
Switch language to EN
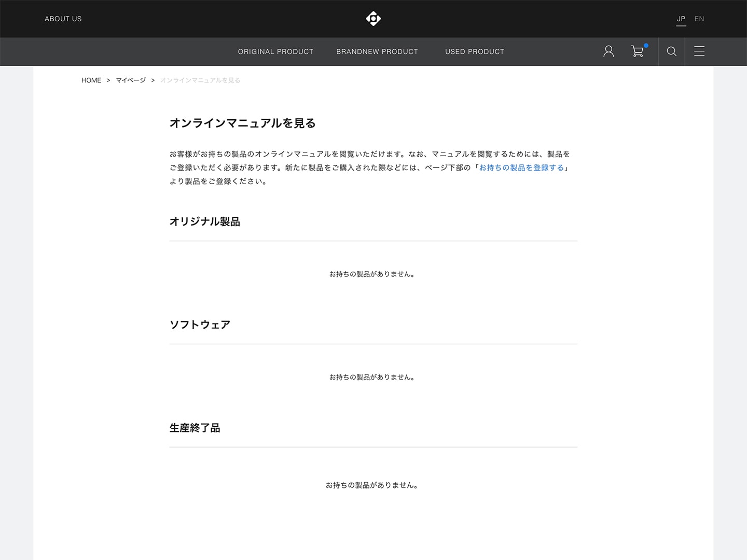(699, 19)
